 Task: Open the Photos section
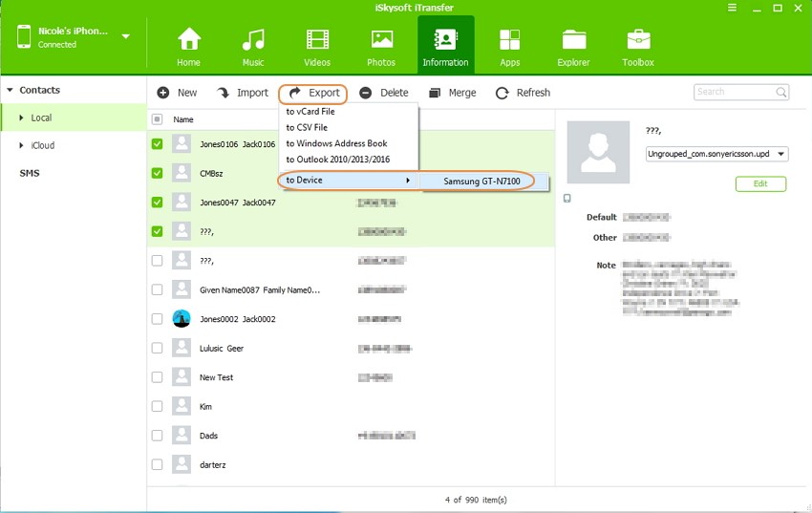click(x=381, y=47)
